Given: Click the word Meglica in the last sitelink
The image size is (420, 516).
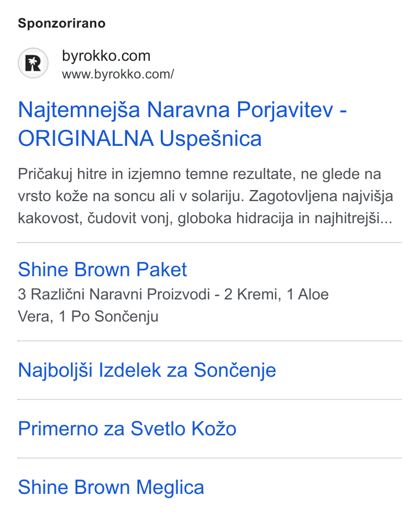Looking at the screenshot, I should tap(170, 488).
